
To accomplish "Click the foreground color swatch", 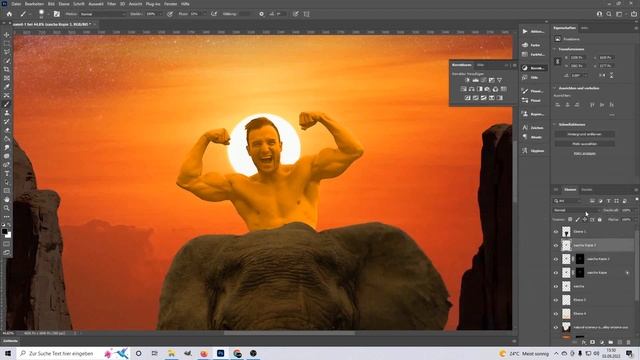I will (4, 232).
